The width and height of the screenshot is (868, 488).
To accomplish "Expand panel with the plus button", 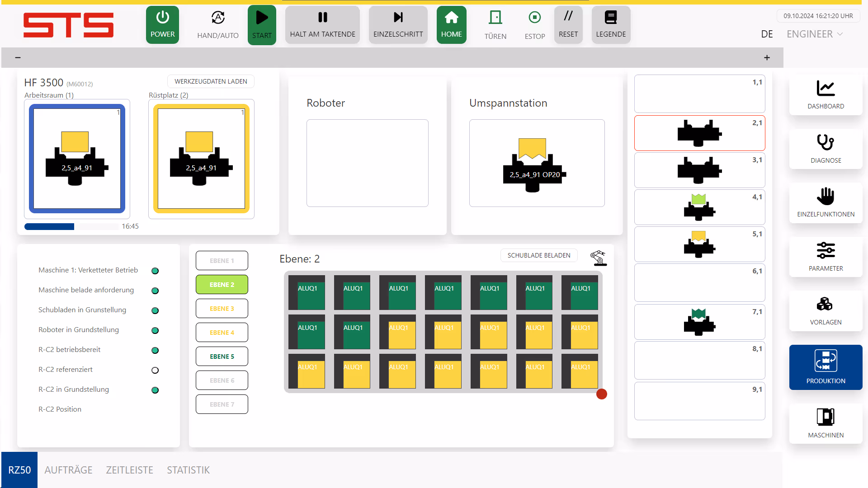I will (x=767, y=58).
